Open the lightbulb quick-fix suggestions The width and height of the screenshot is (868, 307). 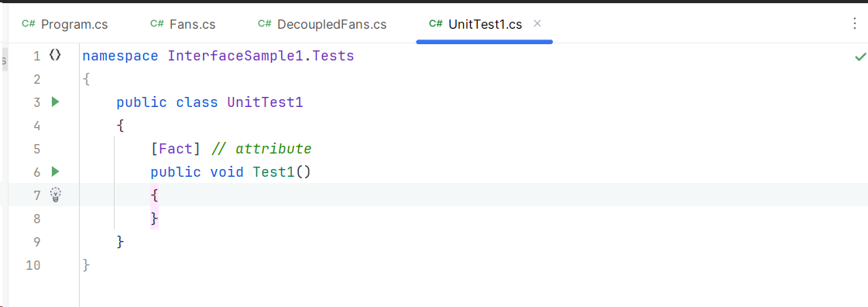pos(55,195)
